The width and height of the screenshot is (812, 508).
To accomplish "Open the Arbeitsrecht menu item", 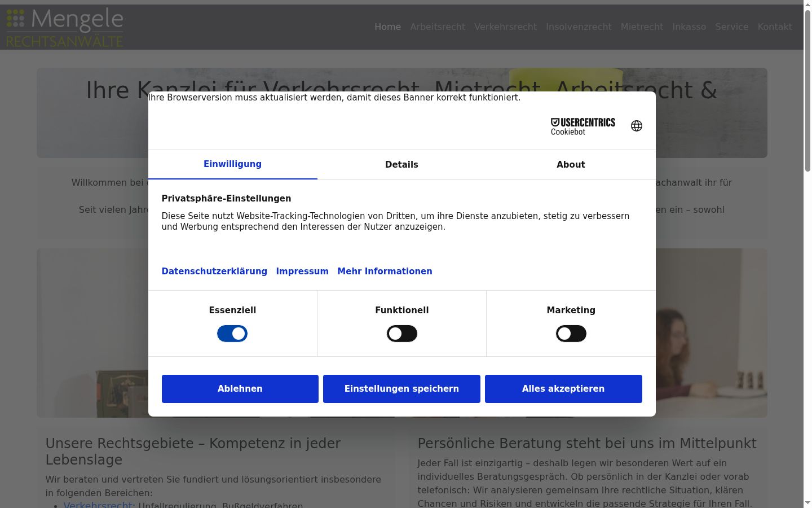I will [438, 27].
